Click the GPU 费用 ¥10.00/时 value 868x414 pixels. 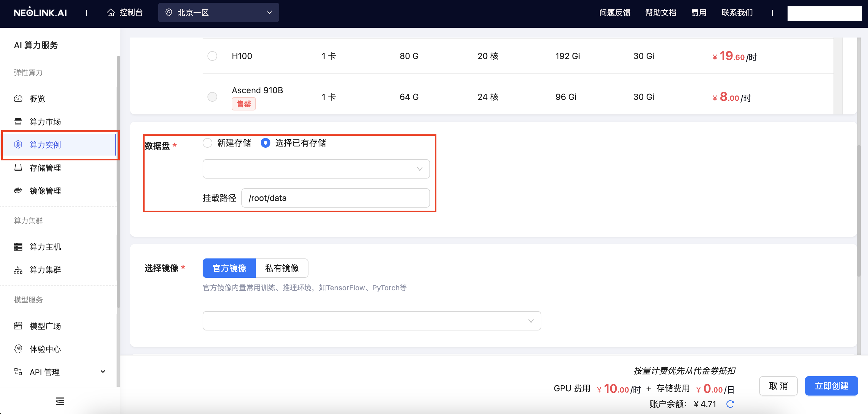[x=619, y=389]
